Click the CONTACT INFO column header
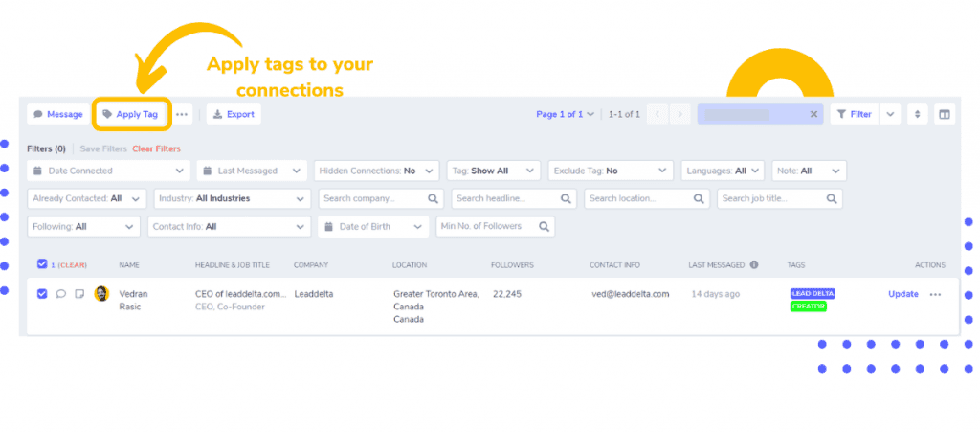This screenshot has height=433, width=980. tap(615, 265)
